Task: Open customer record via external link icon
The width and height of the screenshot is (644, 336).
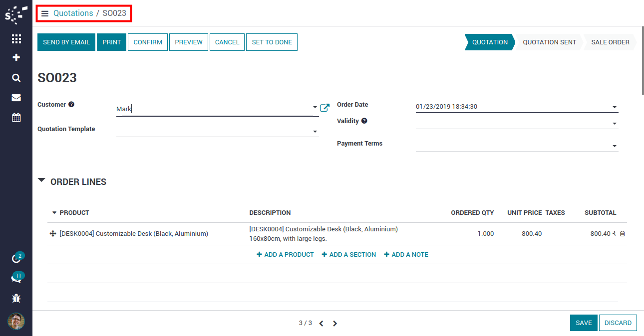Action: click(324, 108)
